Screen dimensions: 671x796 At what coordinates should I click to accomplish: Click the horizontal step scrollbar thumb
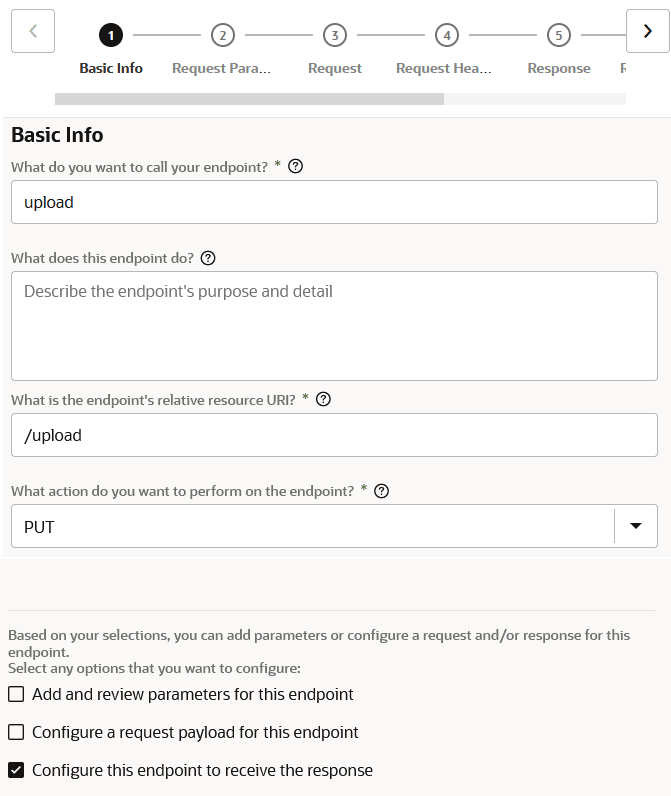(249, 99)
